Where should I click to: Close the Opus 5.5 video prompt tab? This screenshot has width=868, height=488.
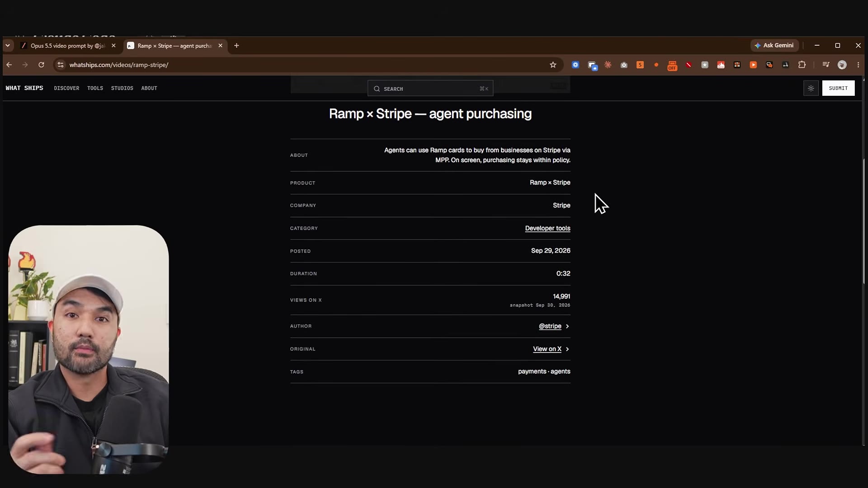coord(113,46)
